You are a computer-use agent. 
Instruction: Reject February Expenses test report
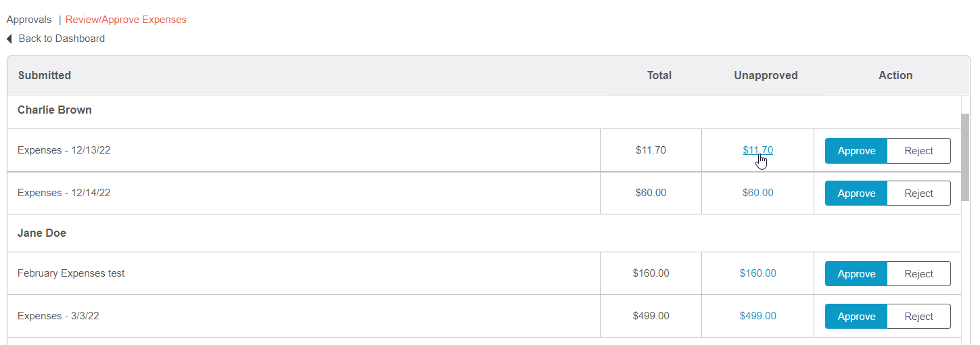[x=918, y=274]
